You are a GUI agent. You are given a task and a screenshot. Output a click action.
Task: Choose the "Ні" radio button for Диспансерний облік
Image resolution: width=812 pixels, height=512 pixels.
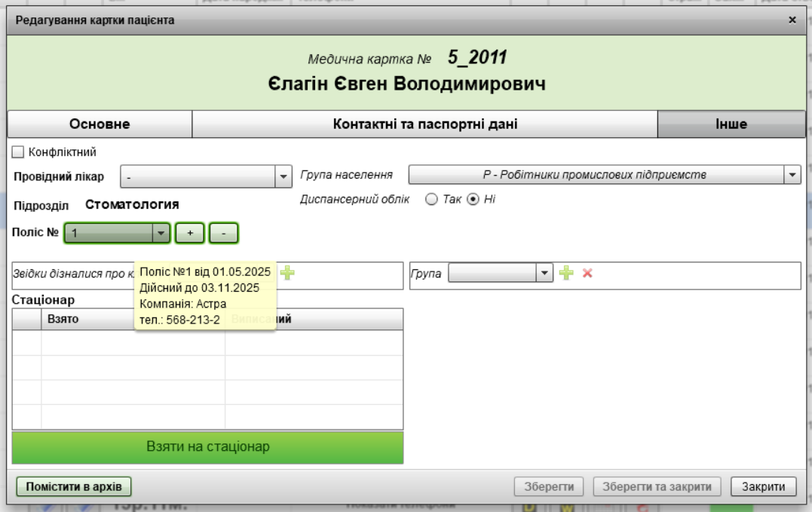point(473,199)
